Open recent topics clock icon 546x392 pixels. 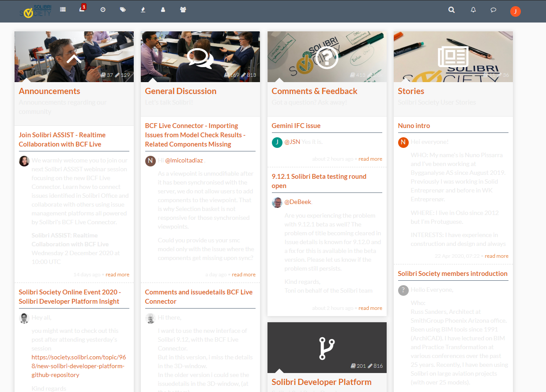coord(103,9)
